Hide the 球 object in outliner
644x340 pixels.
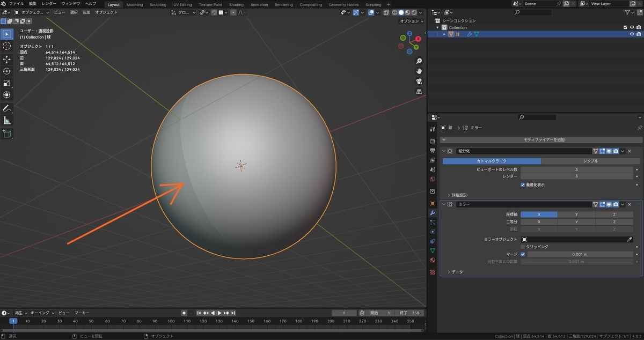[632, 34]
